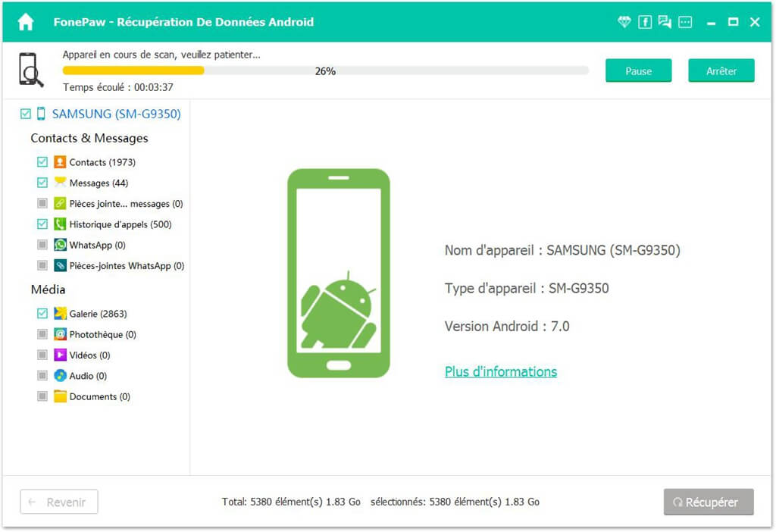This screenshot has height=532, width=776.
Task: Click the Revenir back button
Action: tap(59, 502)
